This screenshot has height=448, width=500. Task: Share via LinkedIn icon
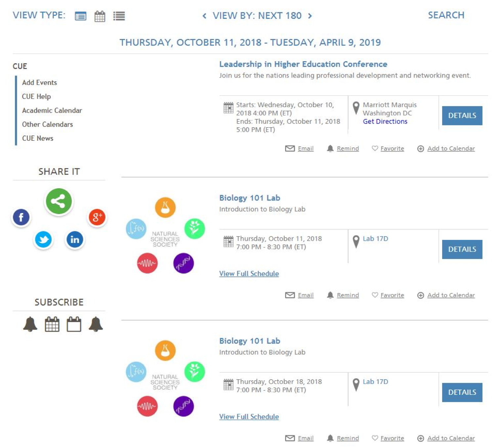[x=75, y=240]
